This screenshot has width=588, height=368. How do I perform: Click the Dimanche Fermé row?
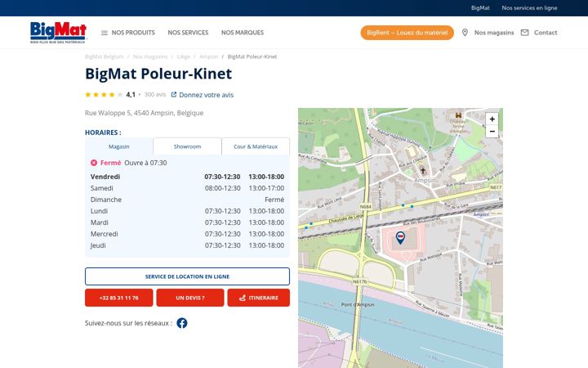tap(187, 200)
